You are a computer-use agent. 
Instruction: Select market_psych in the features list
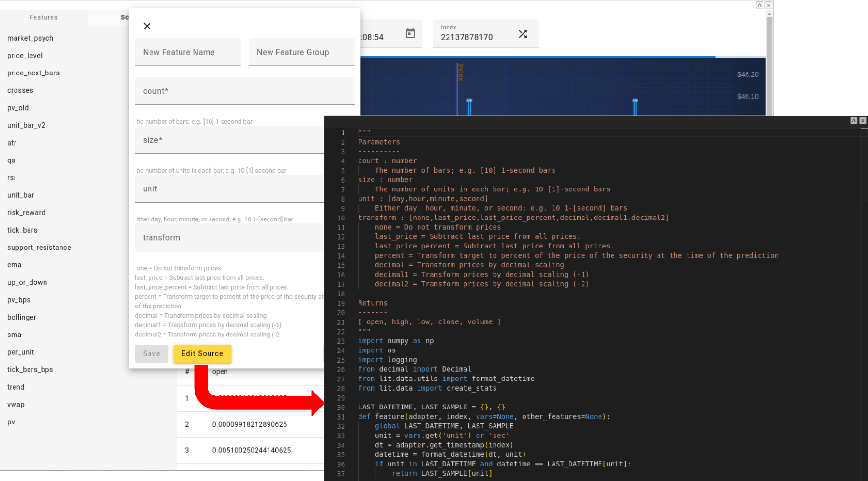pos(30,38)
